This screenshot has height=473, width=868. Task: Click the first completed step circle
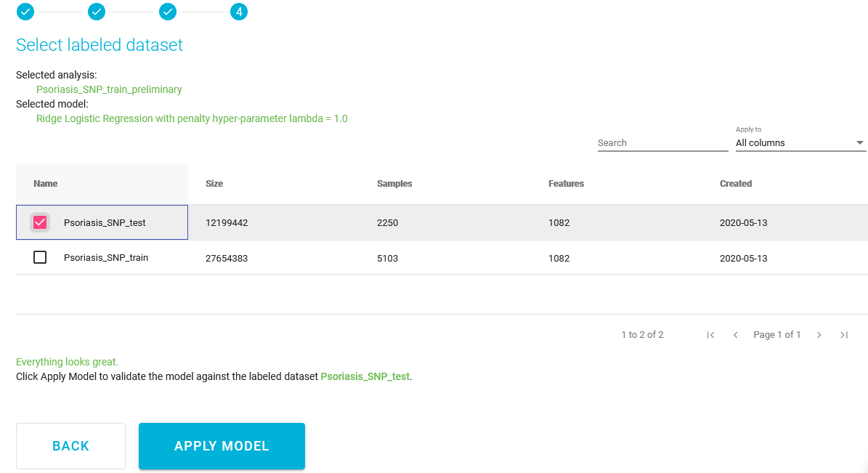25,12
